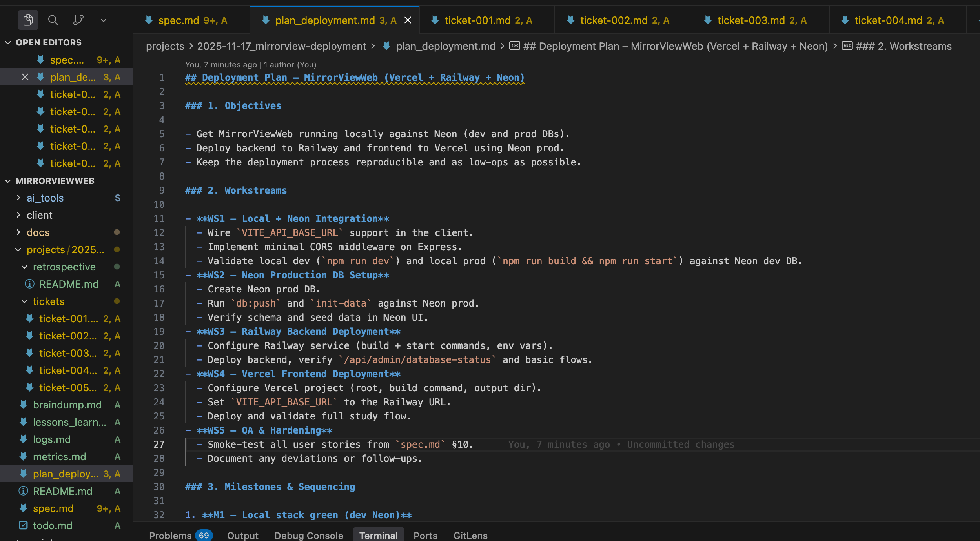980x541 pixels.
Task: Click the Explorer copy-files icon top left
Action: pos(28,20)
